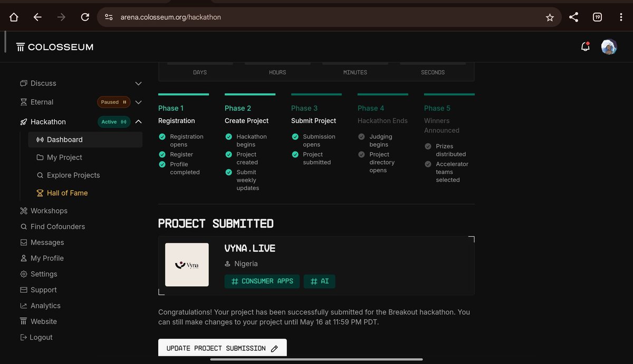The height and width of the screenshot is (364, 633).
Task: Click the Paused status badge
Action: coord(113,102)
